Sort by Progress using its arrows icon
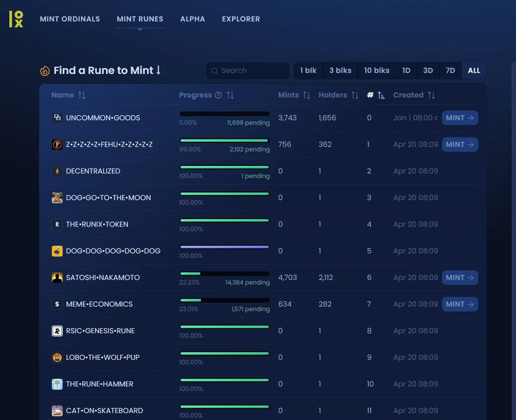This screenshot has height=420, width=516. point(230,95)
